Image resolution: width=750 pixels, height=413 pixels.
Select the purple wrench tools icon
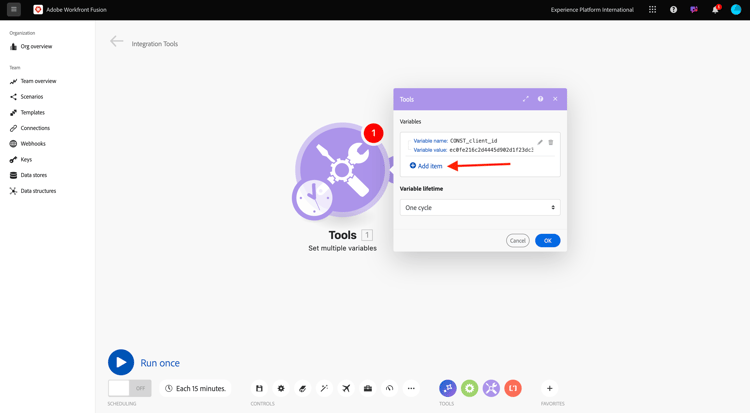(491, 388)
